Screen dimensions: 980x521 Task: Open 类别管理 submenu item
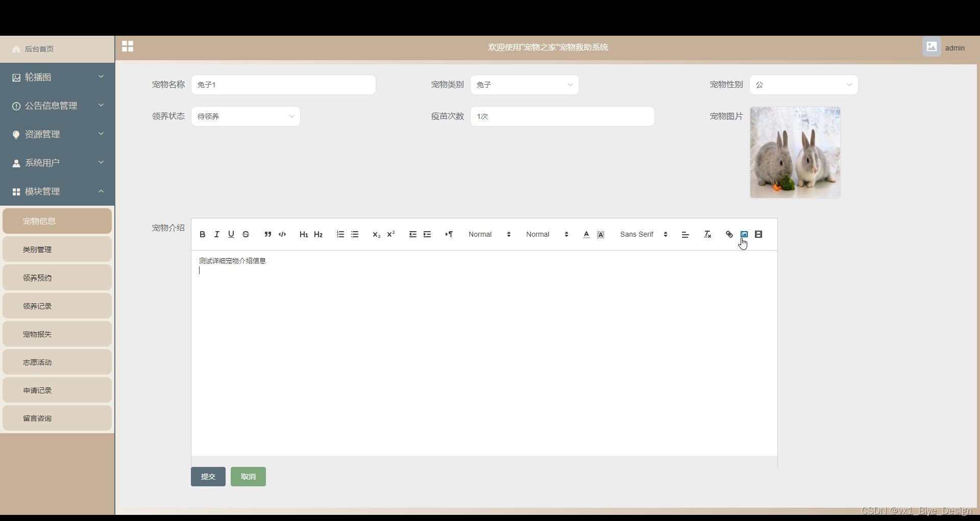57,250
